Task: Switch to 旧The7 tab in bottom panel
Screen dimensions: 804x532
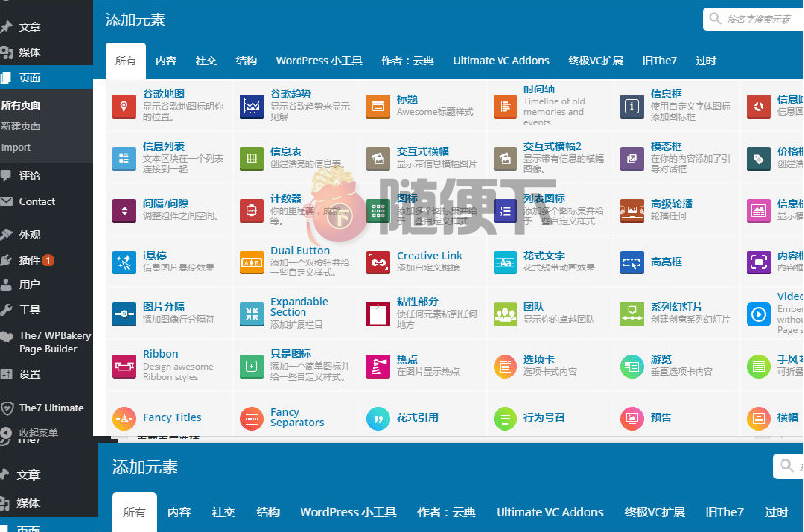Action: pos(724,512)
